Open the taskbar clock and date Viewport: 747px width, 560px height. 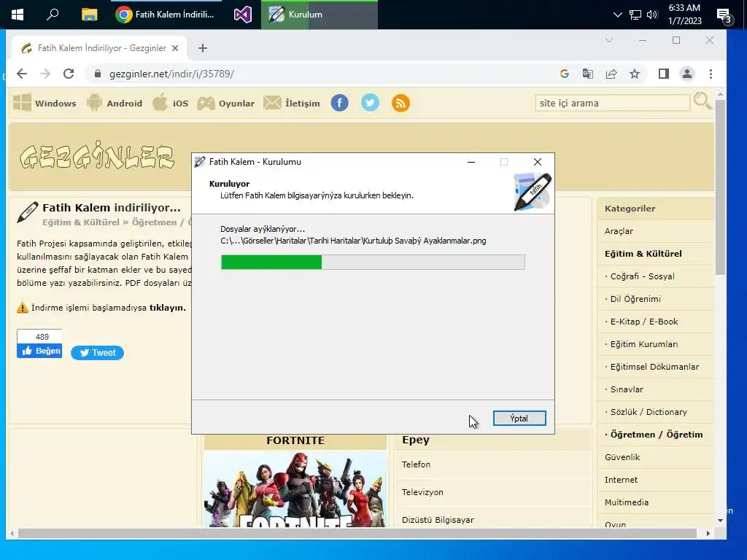(x=684, y=15)
